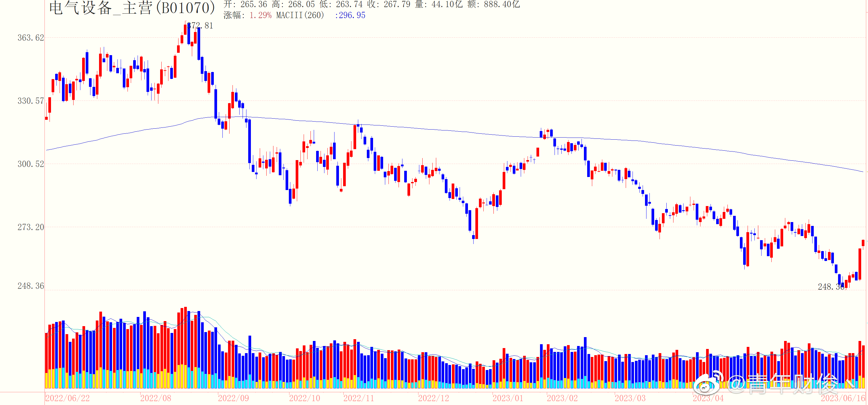Screen dimensions: 868x405
Task: Click the y-axis label 248.36
Action: (x=31, y=286)
